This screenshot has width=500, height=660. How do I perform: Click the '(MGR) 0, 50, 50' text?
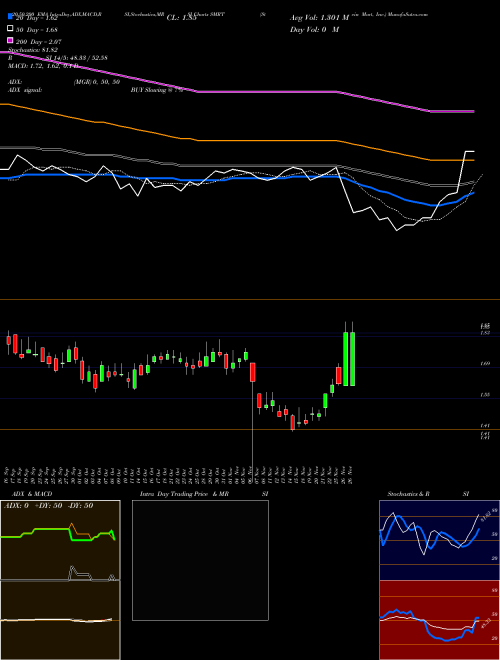(x=97, y=82)
